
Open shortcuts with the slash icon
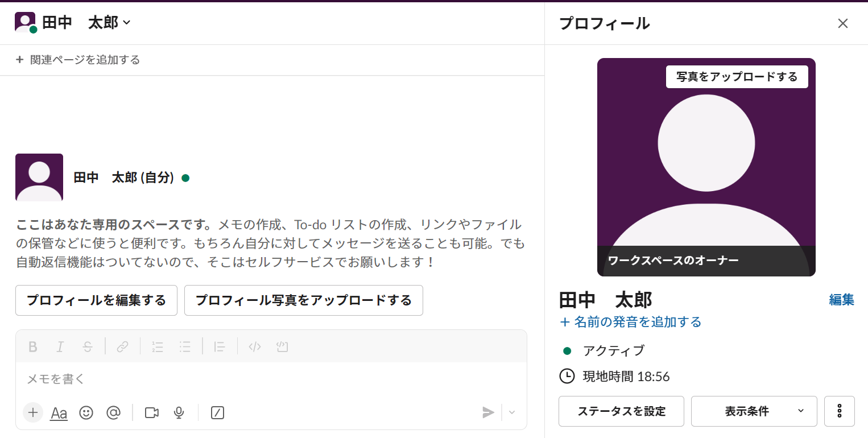(217, 413)
